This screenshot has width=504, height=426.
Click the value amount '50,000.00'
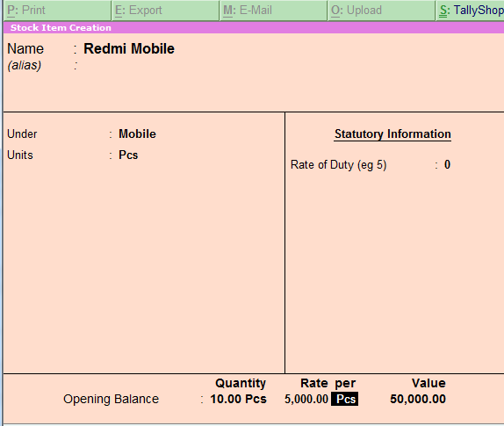pyautogui.click(x=418, y=399)
